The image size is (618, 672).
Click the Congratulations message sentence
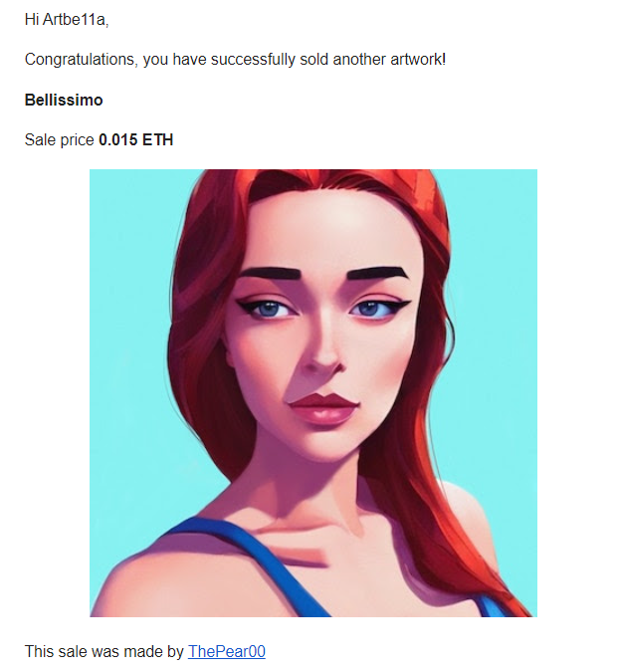click(x=235, y=59)
